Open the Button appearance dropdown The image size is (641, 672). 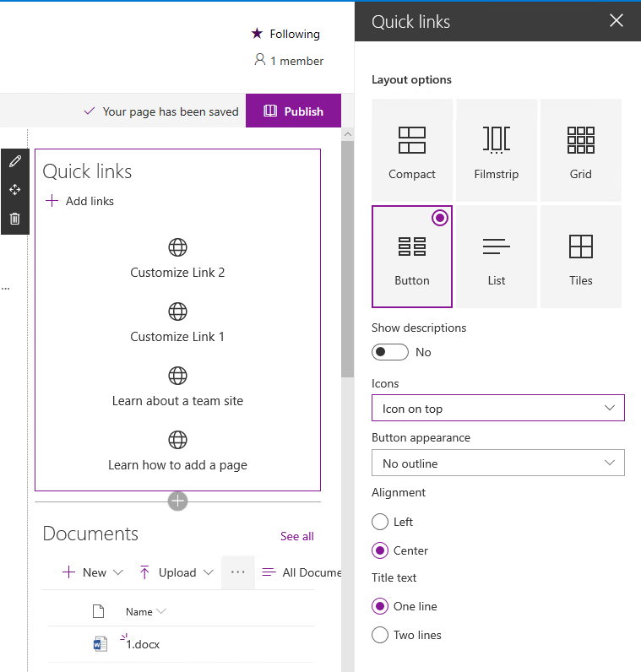pyautogui.click(x=497, y=463)
